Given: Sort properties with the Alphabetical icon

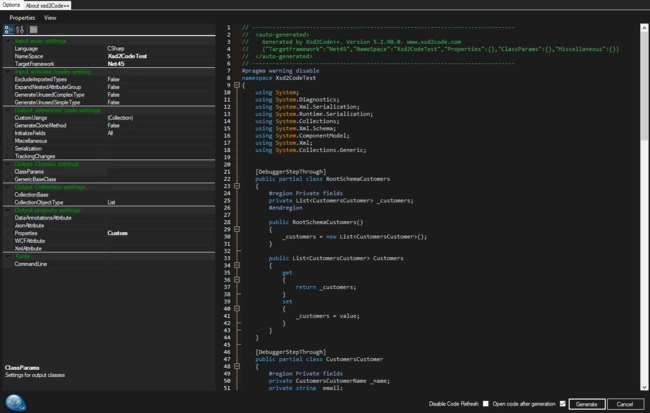Looking at the screenshot, I should [20, 29].
